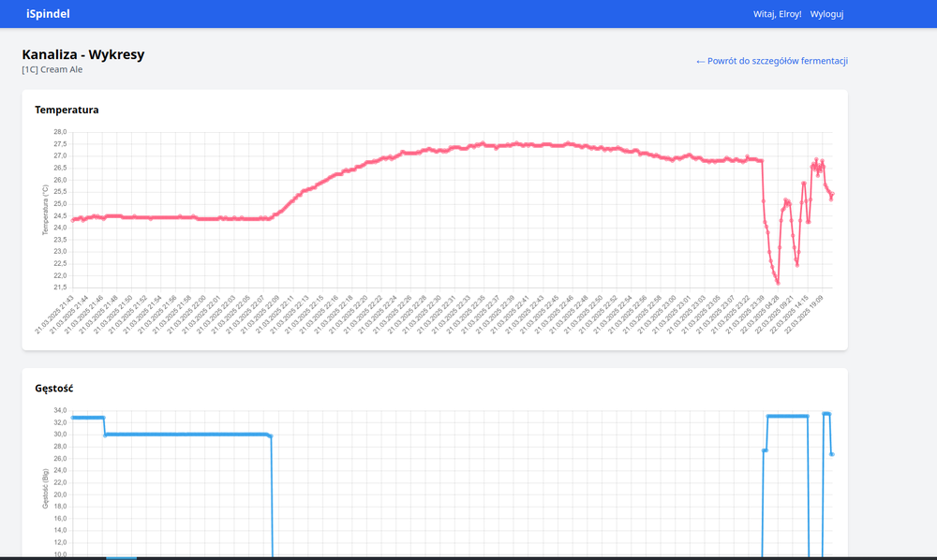This screenshot has height=560, width=937.
Task: Open "Powrót do szczegółów fermentacji" link
Action: (772, 60)
